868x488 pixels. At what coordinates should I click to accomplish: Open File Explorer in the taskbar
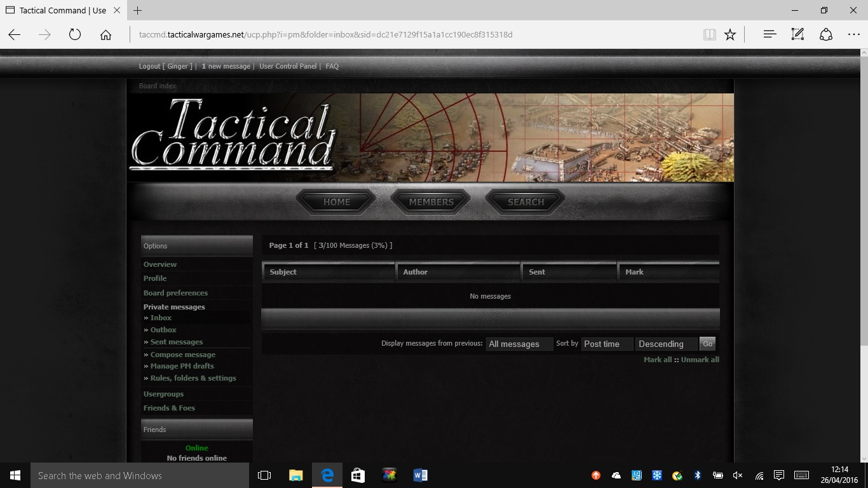[296, 475]
